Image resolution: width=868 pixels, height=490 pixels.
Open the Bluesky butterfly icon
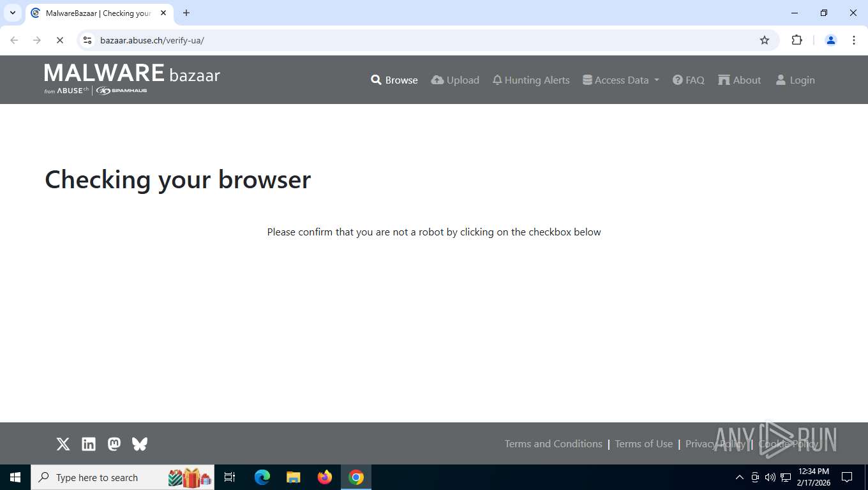pyautogui.click(x=140, y=444)
